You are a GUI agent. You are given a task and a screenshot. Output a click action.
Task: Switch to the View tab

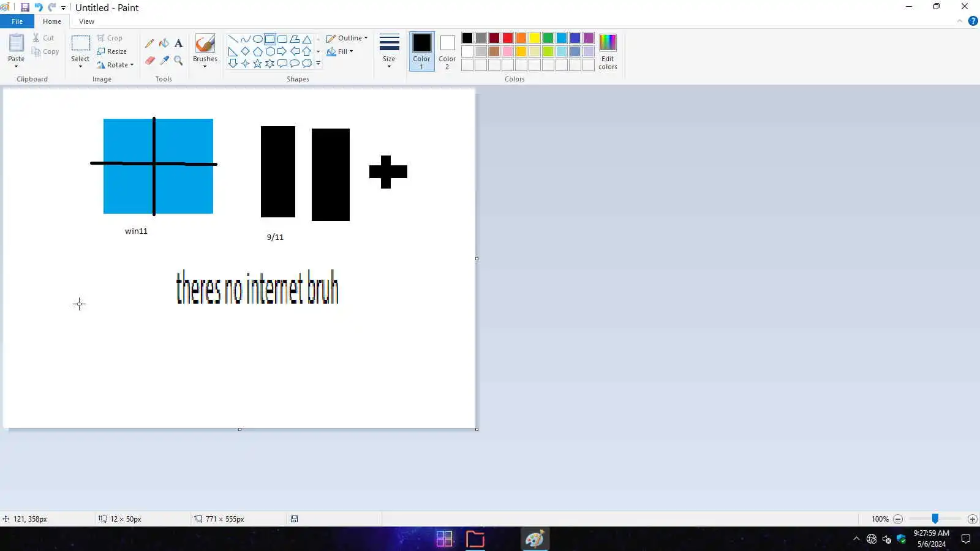[86, 21]
